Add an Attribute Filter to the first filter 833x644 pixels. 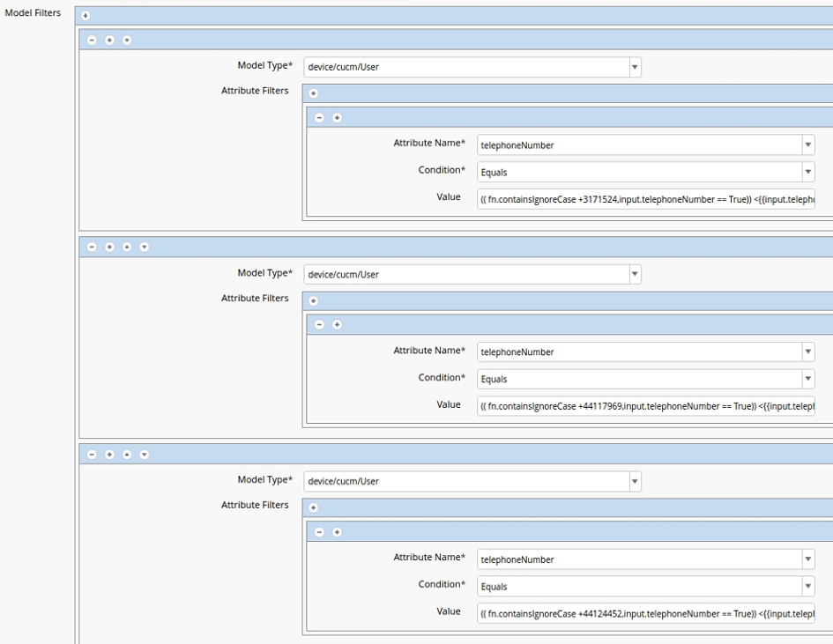pyautogui.click(x=313, y=93)
